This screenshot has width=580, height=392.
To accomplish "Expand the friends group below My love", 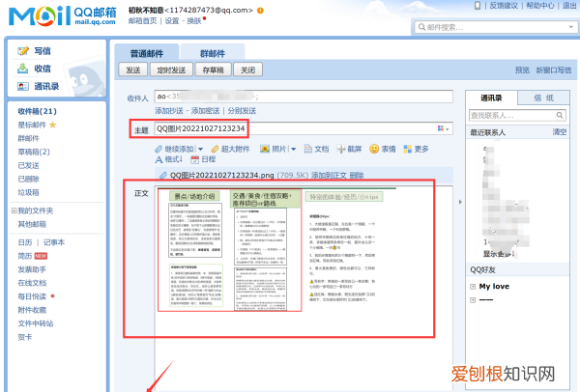I will [x=473, y=300].
